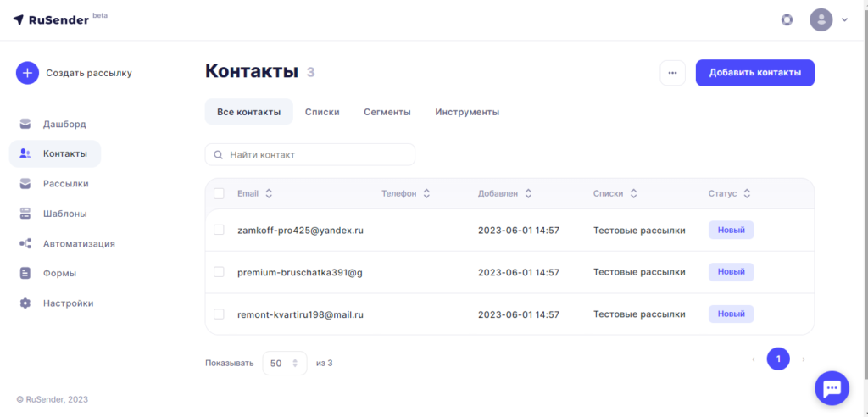868x417 pixels.
Task: Open contact zamkoff-pro425@yandex.ru
Action: (301, 230)
